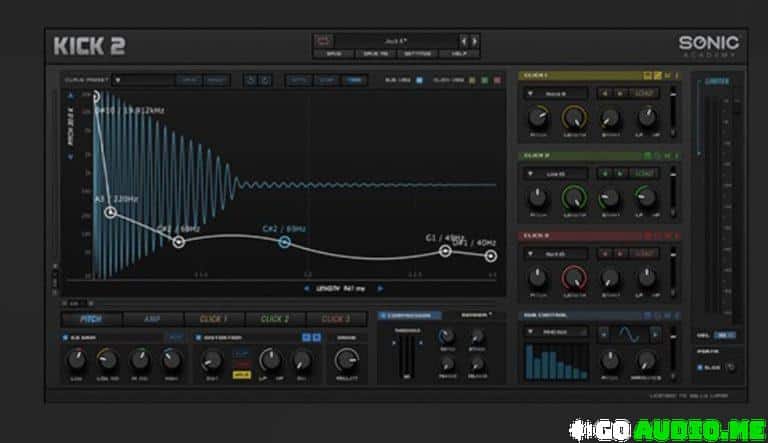Open the Curve Preset dropdown
768x443 pixels.
[144, 80]
